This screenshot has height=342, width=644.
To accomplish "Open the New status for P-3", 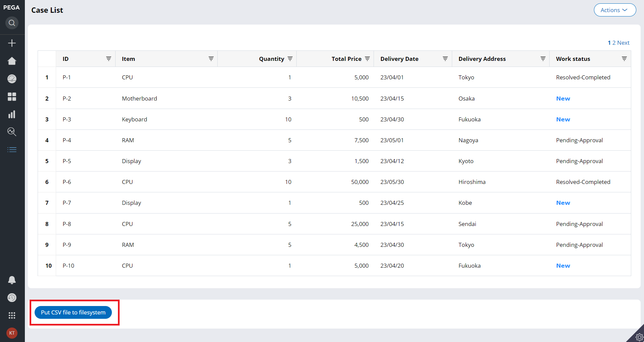I will point(563,119).
